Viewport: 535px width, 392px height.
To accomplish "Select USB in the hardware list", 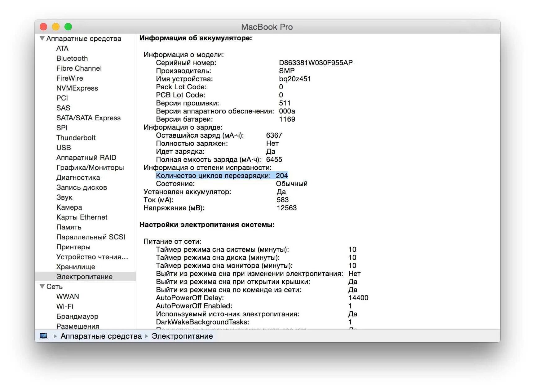I will pos(64,148).
